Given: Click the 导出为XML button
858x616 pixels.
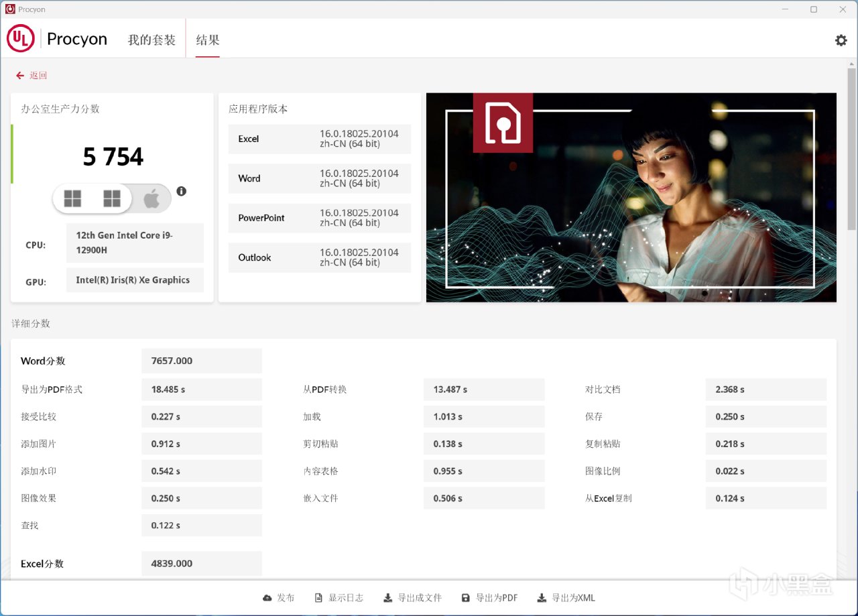Looking at the screenshot, I should coord(566,598).
